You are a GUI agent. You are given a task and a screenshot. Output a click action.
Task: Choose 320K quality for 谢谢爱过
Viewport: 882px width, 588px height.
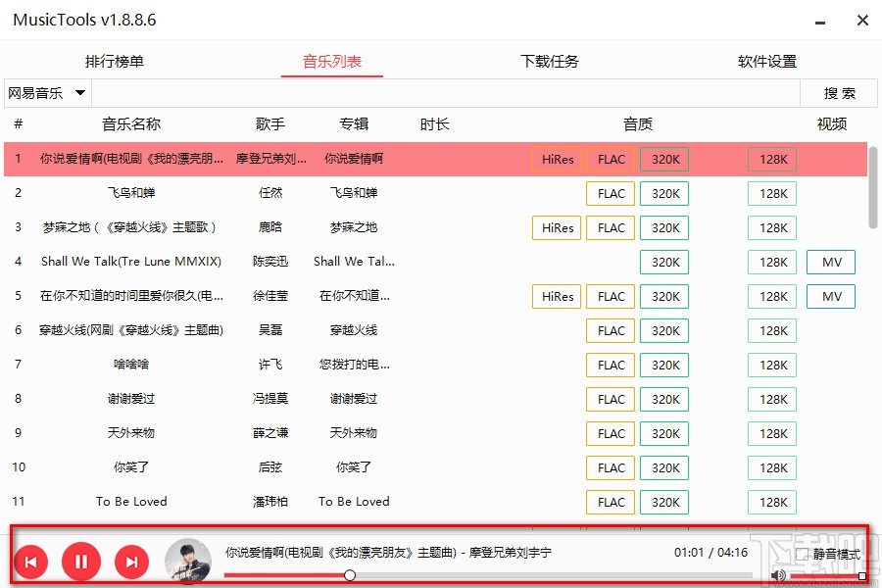pyautogui.click(x=664, y=399)
